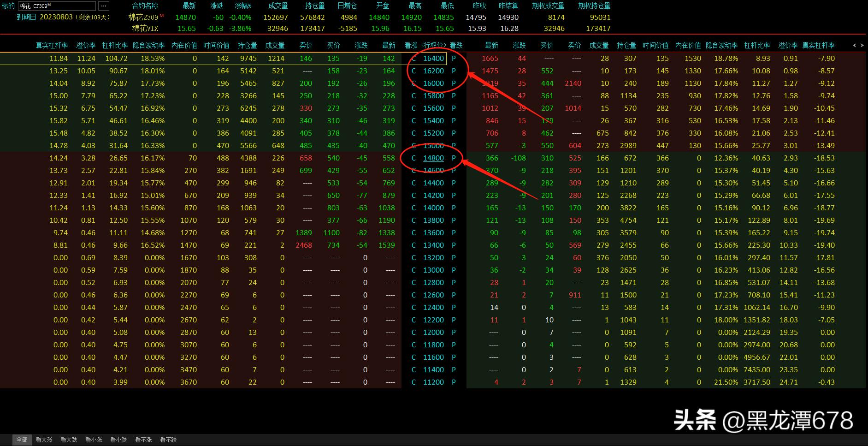Click the P marker for strike 16400
The width and height of the screenshot is (868, 446).
(x=454, y=59)
